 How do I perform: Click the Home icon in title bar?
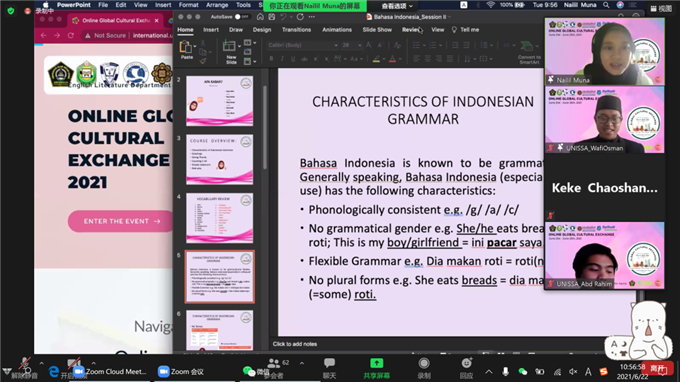pos(260,17)
